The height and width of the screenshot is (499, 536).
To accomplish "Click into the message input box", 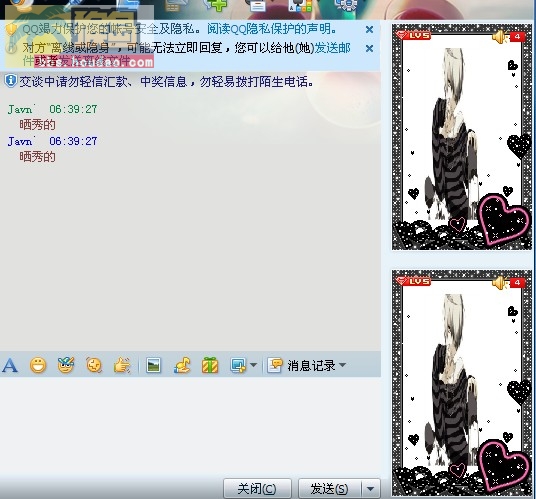I will tap(190, 426).
